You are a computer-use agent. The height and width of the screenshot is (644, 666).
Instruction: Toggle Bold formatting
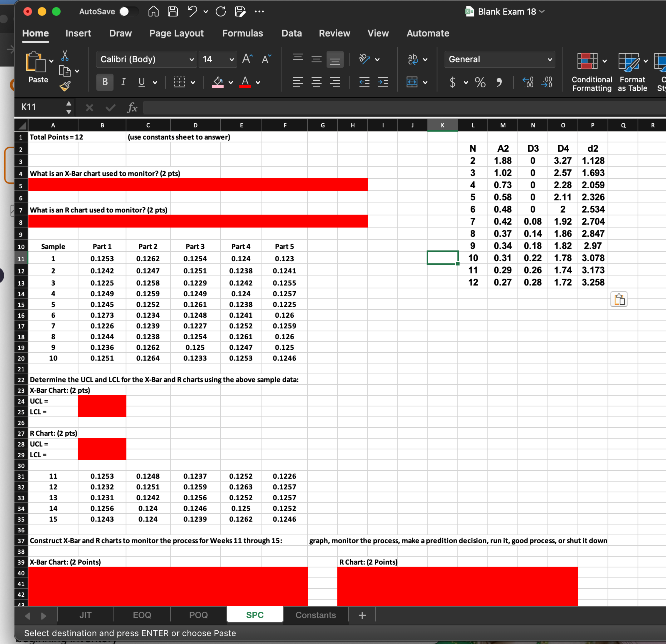[104, 82]
